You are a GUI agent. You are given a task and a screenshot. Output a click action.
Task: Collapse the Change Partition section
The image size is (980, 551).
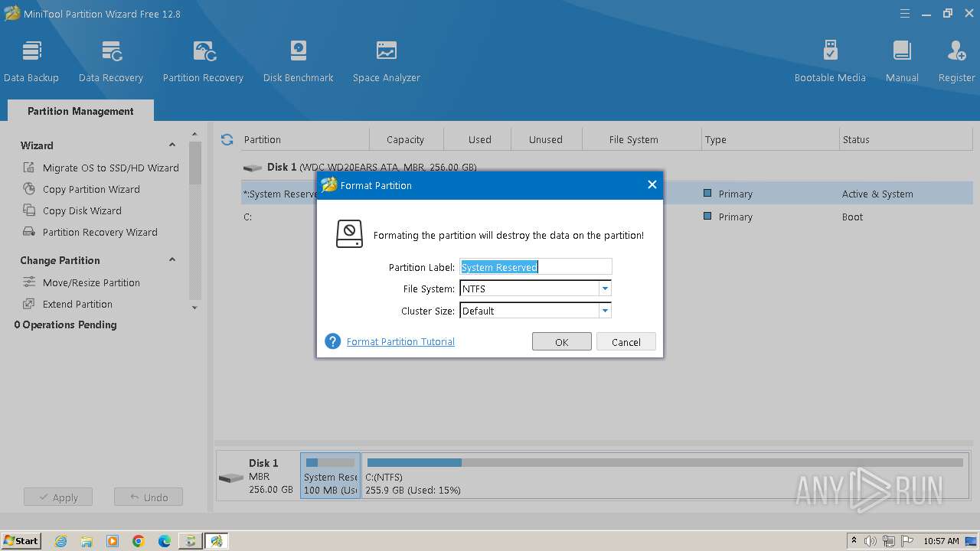coord(172,259)
